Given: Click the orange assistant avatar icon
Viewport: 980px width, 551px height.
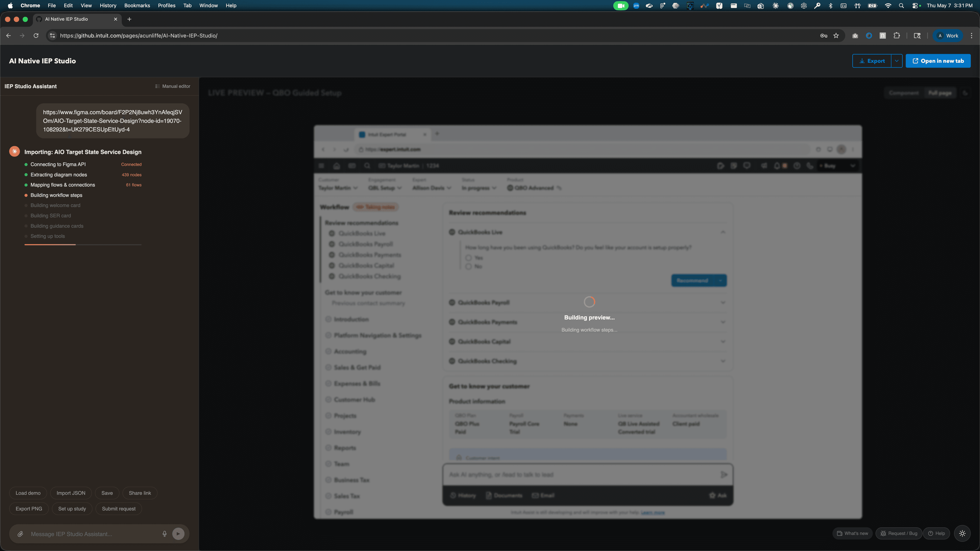Looking at the screenshot, I should [x=15, y=151].
